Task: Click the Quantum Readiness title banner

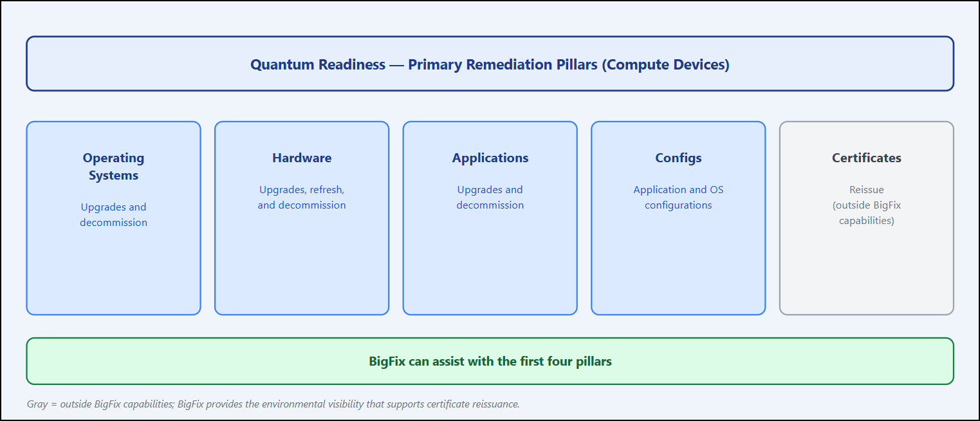Action: tap(490, 64)
